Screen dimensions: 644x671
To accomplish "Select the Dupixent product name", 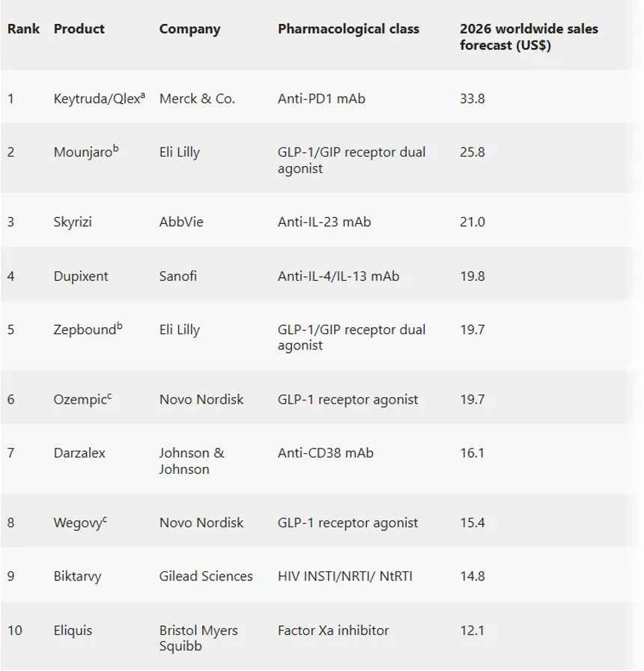I will tap(81, 276).
